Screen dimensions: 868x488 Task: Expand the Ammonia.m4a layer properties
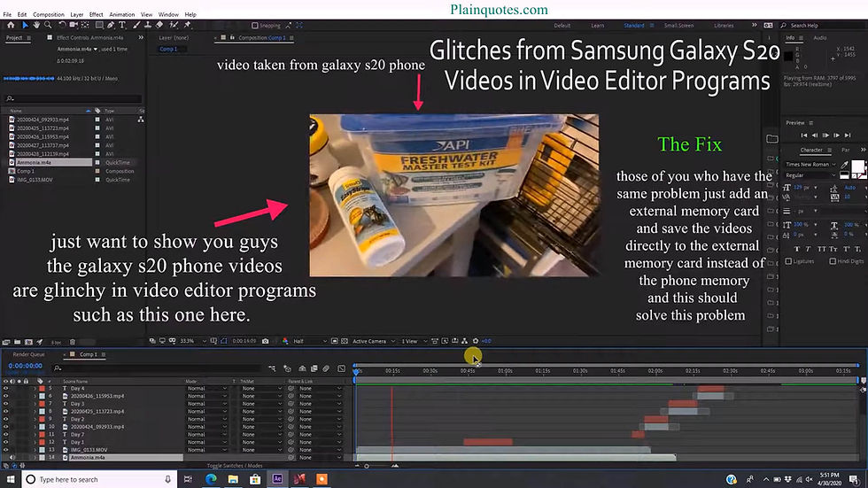pos(35,458)
